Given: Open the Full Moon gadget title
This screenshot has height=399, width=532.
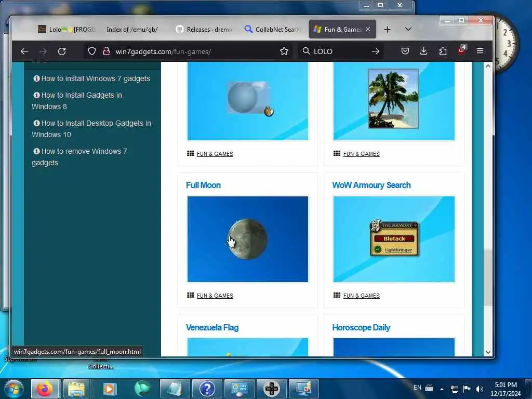Looking at the screenshot, I should [x=203, y=185].
